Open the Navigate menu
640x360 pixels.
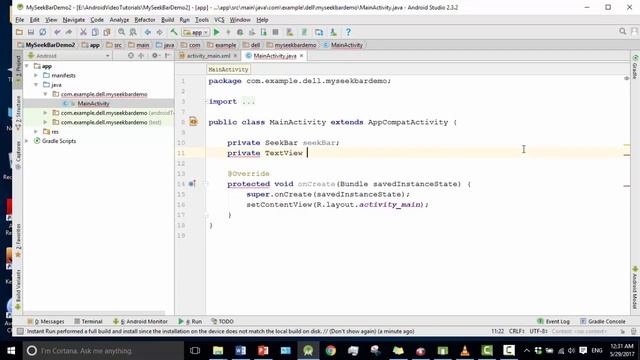73,20
